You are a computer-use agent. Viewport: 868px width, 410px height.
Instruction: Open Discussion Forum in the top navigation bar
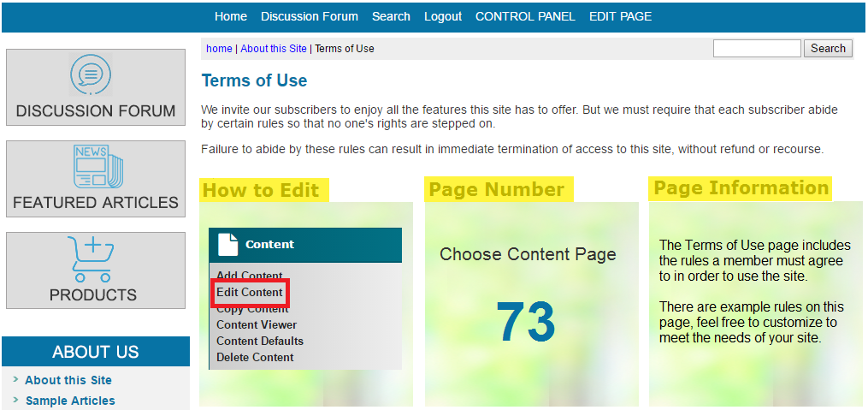[310, 16]
